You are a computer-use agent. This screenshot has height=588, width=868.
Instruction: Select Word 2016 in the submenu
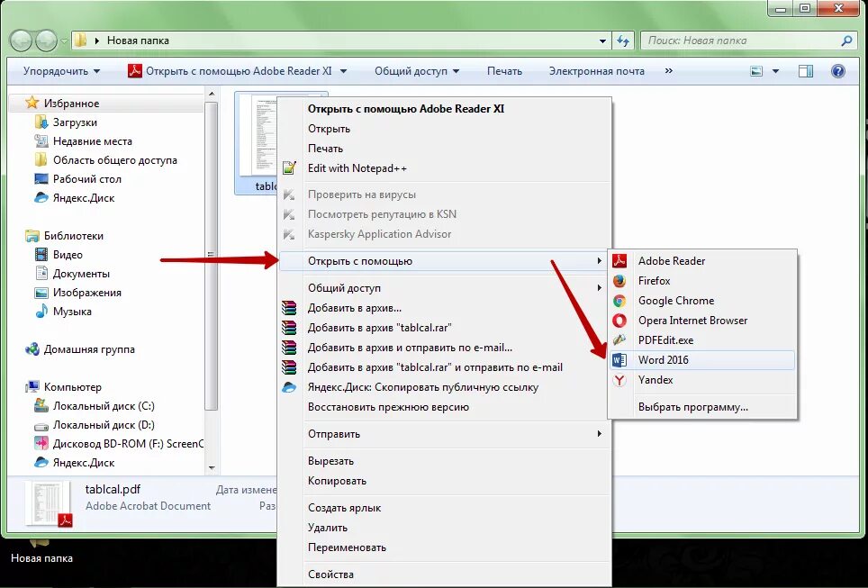(702, 360)
